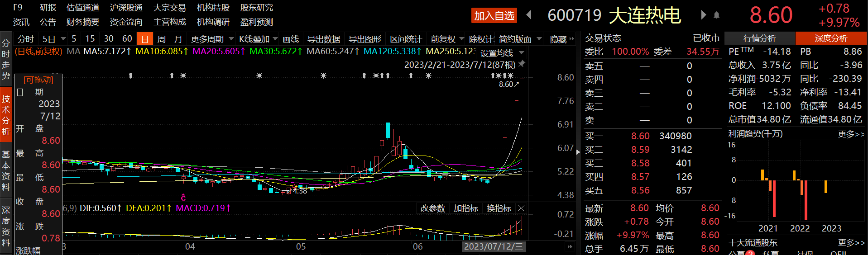
Task: Open 盈利预测 menu item
Action: [257, 22]
